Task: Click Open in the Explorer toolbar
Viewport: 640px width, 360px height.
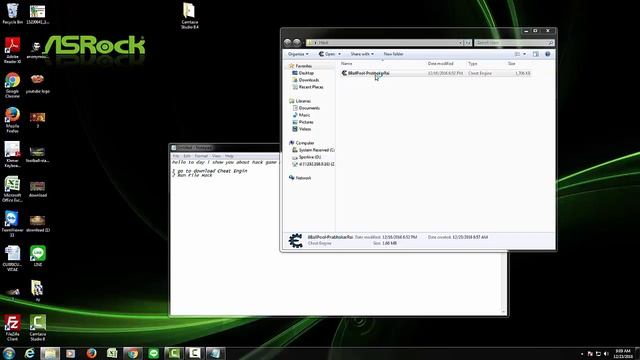Action: [327, 54]
